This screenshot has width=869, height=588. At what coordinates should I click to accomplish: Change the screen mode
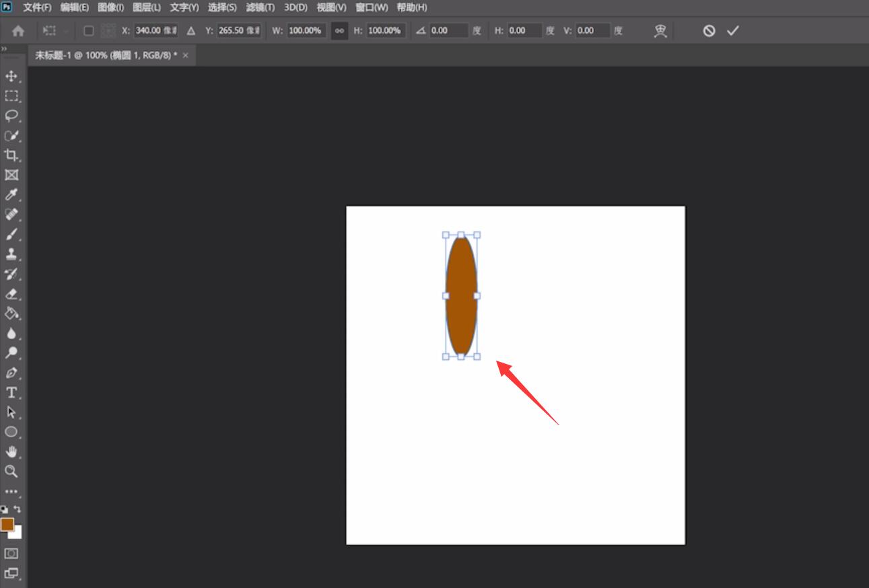click(x=11, y=573)
